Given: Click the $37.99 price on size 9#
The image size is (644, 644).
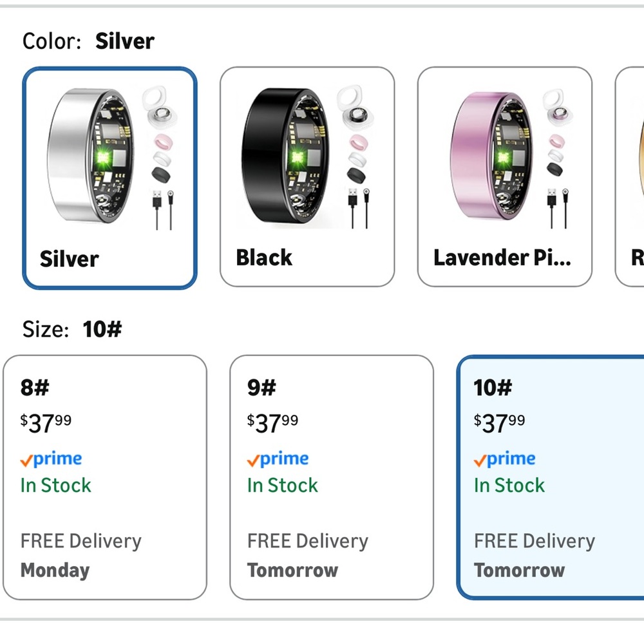Looking at the screenshot, I should click(273, 423).
